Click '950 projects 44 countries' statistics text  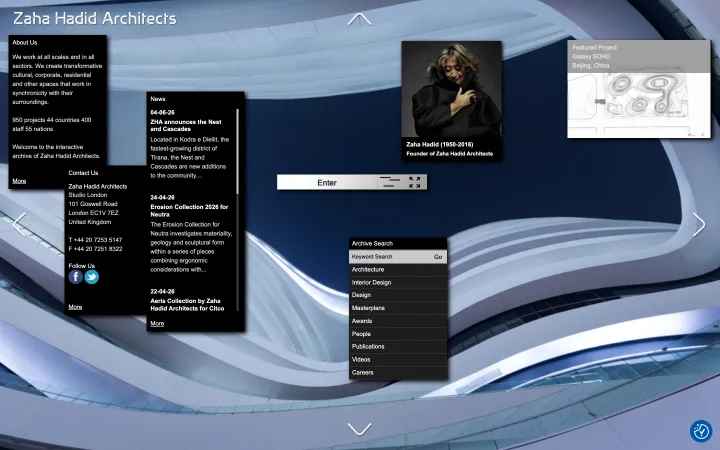click(51, 124)
